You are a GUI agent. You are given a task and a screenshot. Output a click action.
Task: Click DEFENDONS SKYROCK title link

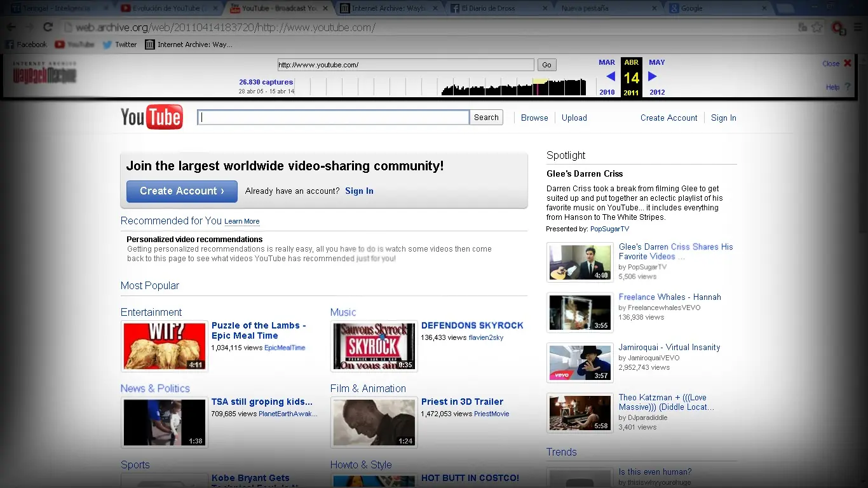[472, 325]
